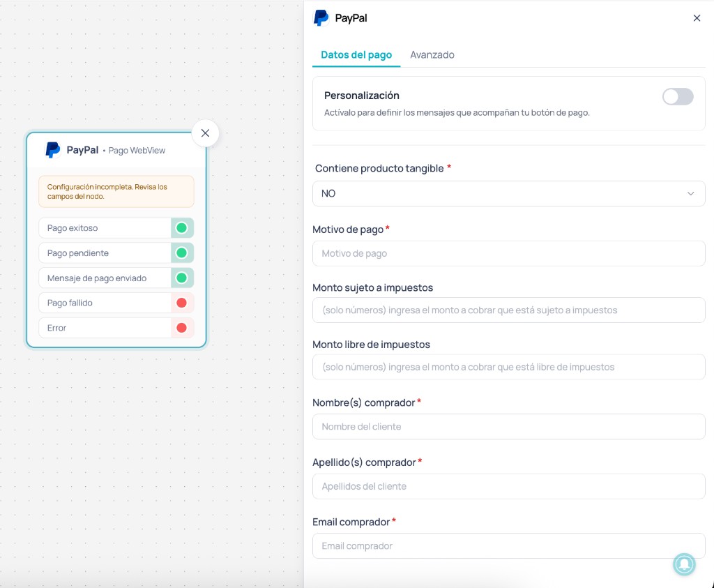The height and width of the screenshot is (588, 714).
Task: Click the red connector for Error
Action: [182, 328]
